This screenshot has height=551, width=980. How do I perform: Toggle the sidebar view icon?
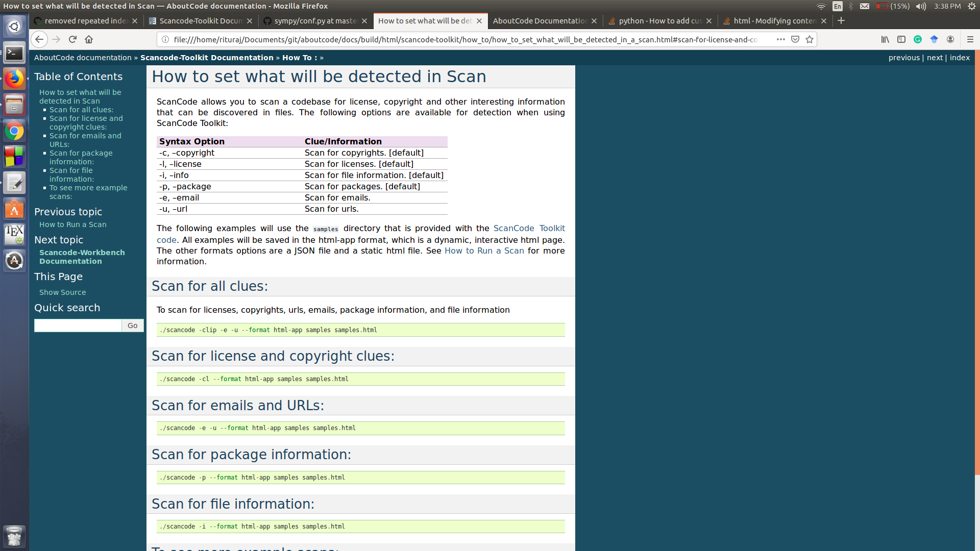click(x=901, y=39)
